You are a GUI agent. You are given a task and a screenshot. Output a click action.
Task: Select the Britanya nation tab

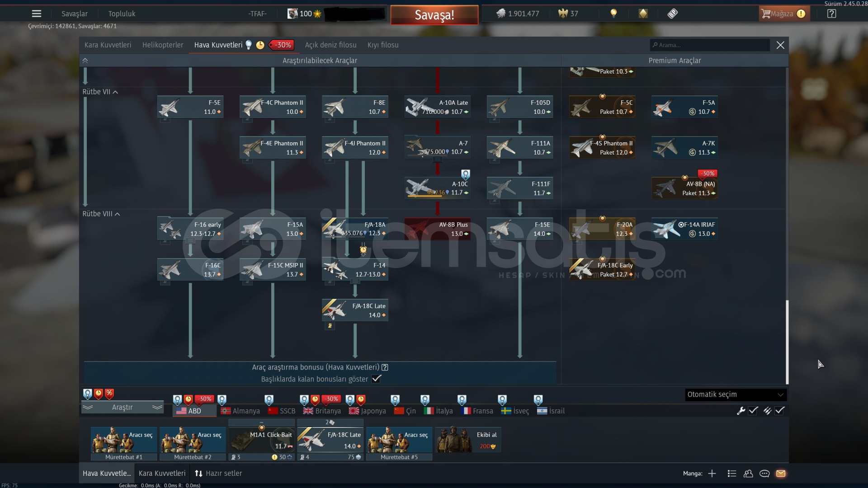coord(322,411)
